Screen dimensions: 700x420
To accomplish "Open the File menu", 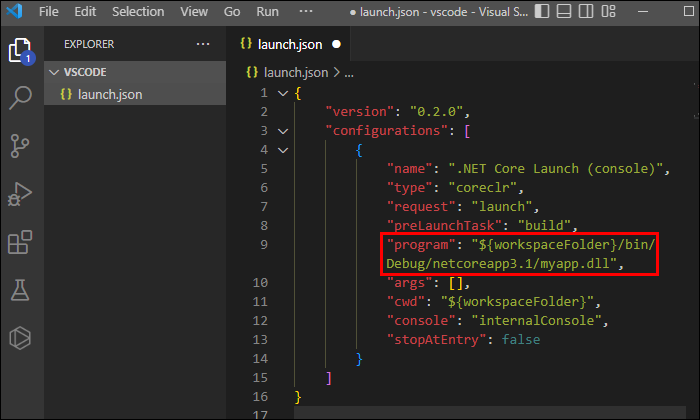I will click(x=48, y=12).
